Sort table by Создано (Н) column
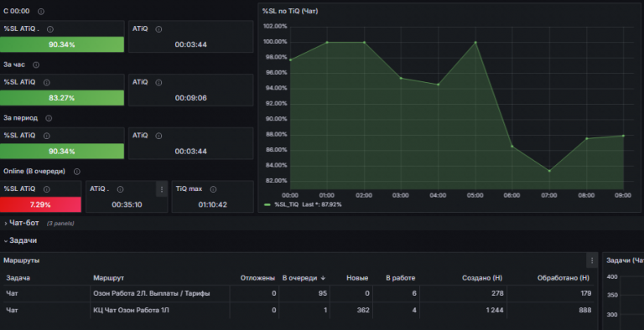The width and height of the screenshot is (644, 330). pos(482,278)
